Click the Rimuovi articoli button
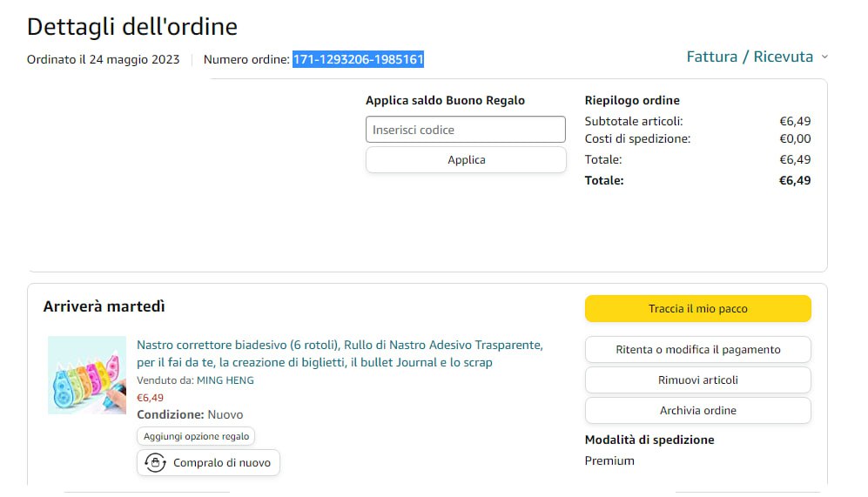The height and width of the screenshot is (497, 868). 697,380
